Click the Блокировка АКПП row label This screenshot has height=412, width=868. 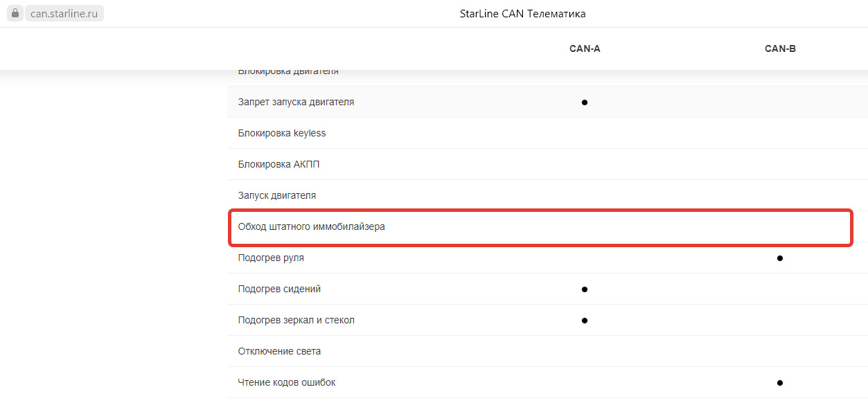[278, 164]
